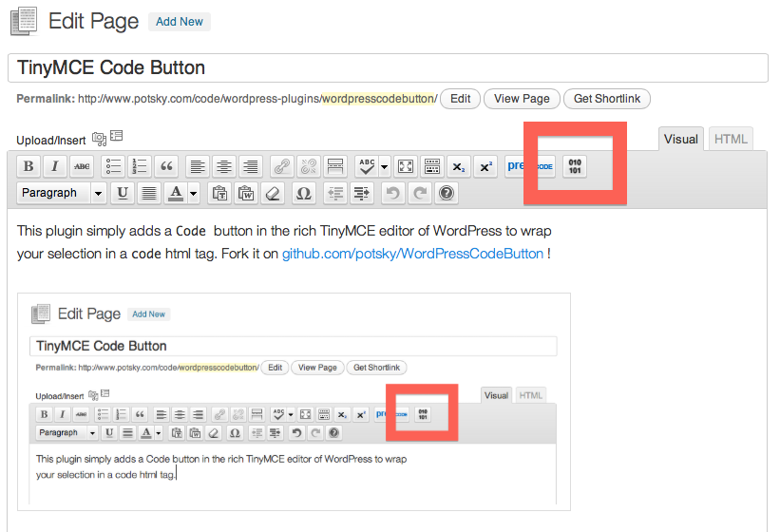Undo the last edit

(393, 193)
